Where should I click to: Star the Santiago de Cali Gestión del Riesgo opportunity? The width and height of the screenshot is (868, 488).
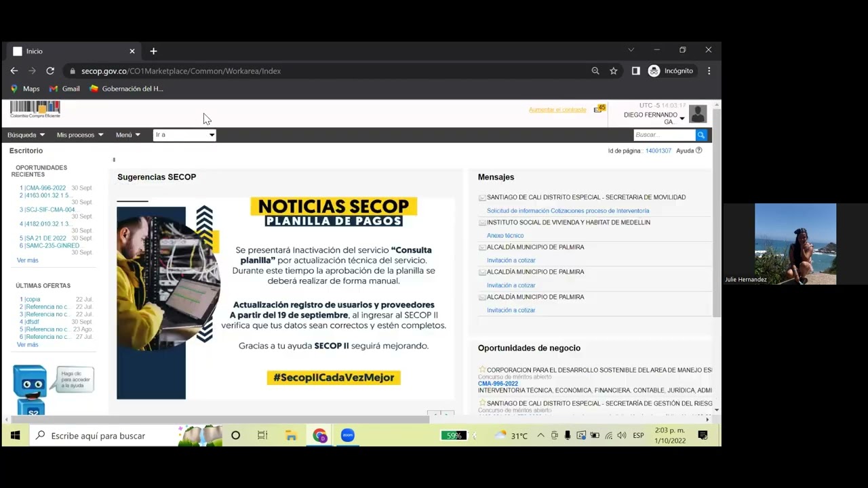click(482, 403)
